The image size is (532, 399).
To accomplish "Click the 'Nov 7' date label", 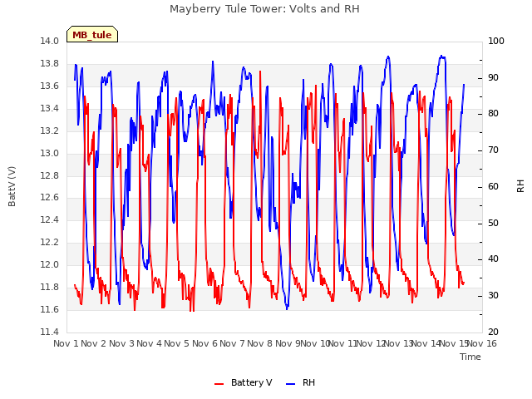I will [233, 343].
